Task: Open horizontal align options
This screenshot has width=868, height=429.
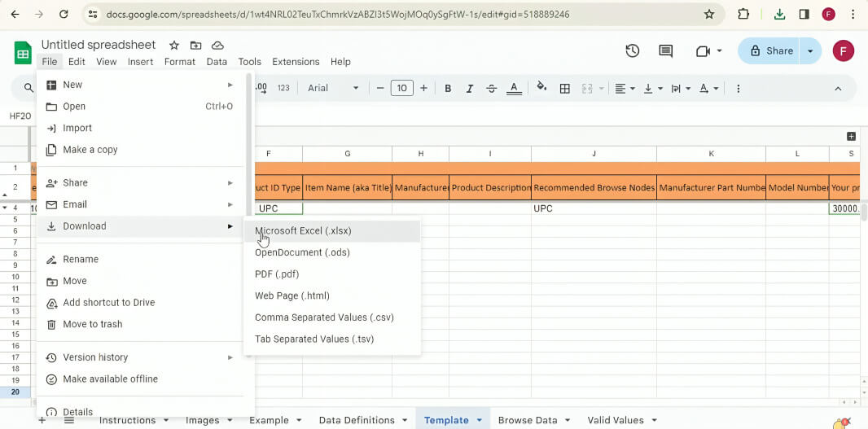Action: pyautogui.click(x=625, y=88)
